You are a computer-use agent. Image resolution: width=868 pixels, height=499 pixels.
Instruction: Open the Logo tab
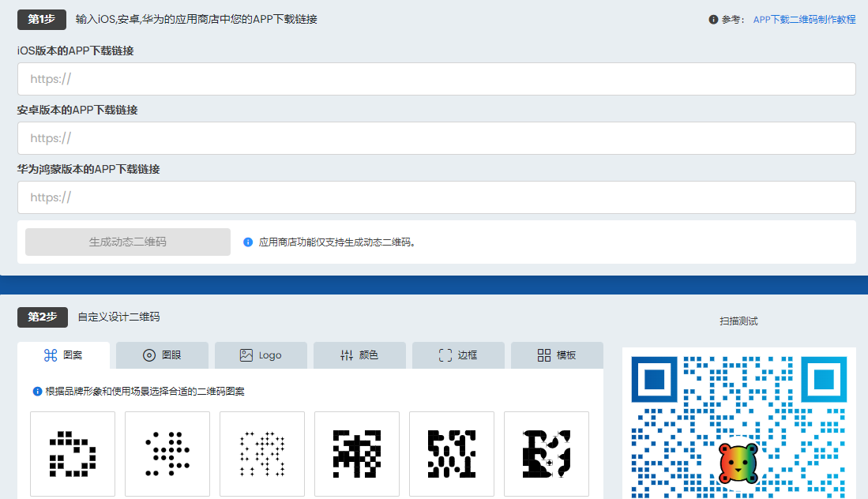(x=261, y=355)
